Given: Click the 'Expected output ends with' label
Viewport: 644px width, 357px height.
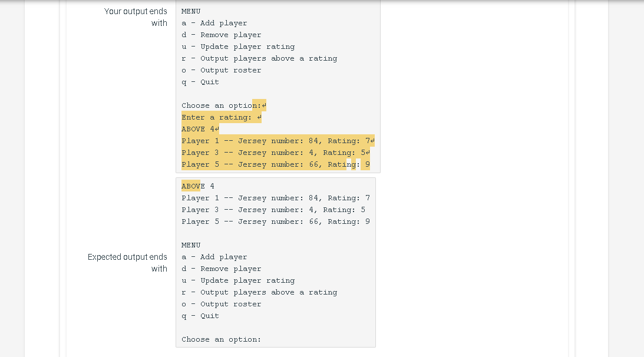Looking at the screenshot, I should pos(127,263).
